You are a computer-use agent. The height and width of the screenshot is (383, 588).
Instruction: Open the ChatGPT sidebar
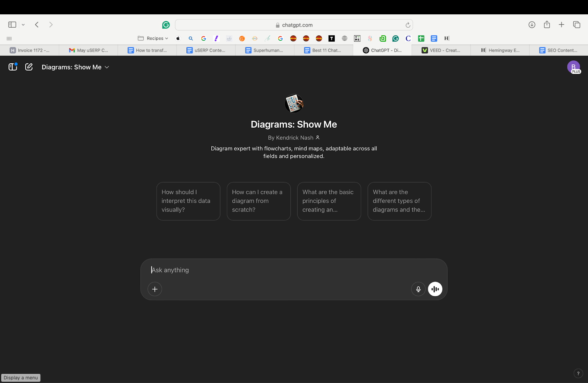point(13,67)
